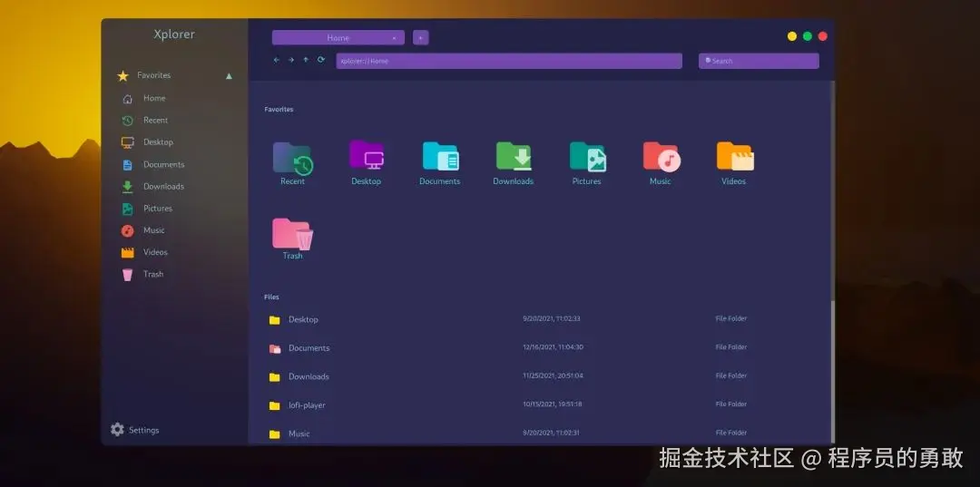Open the red Music folder icon
Image resolution: width=980 pixels, height=487 pixels.
point(661,157)
